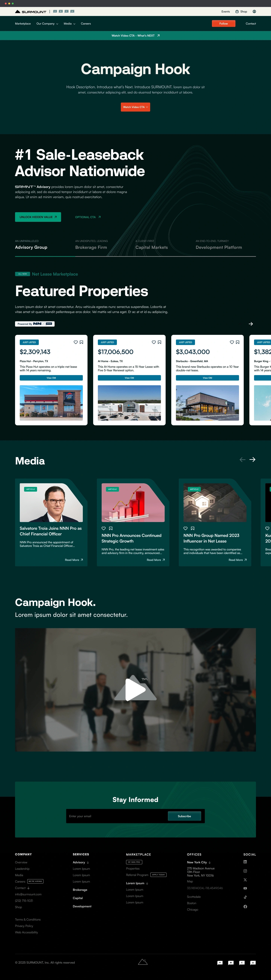
Task: Bookmark the NNN Pro Strategic Growth article
Action: pyautogui.click(x=111, y=528)
